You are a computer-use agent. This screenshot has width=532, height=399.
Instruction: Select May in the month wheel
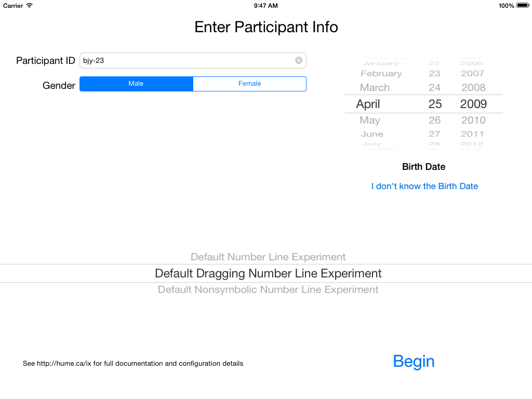click(x=370, y=120)
